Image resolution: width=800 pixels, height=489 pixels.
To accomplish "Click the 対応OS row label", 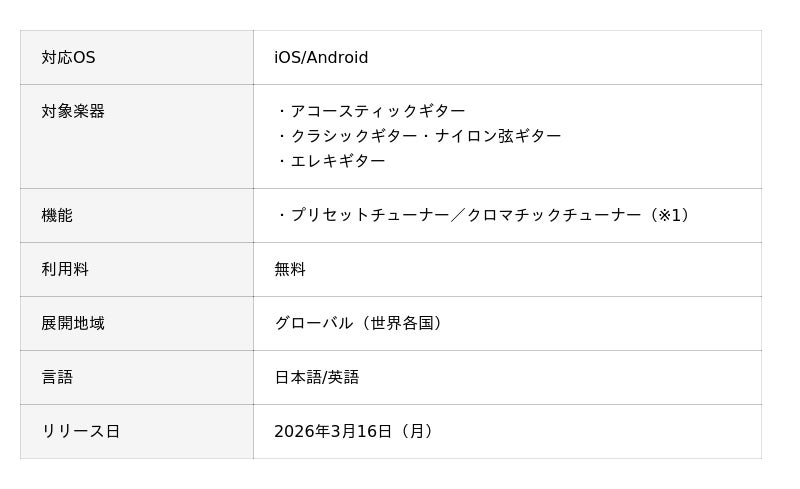I will [x=68, y=58].
